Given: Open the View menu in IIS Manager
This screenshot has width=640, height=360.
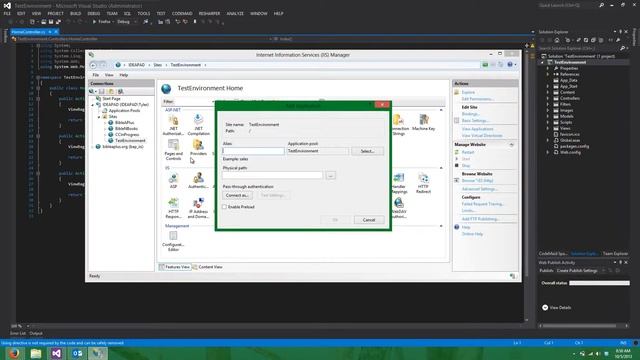Looking at the screenshot, I should [109, 75].
